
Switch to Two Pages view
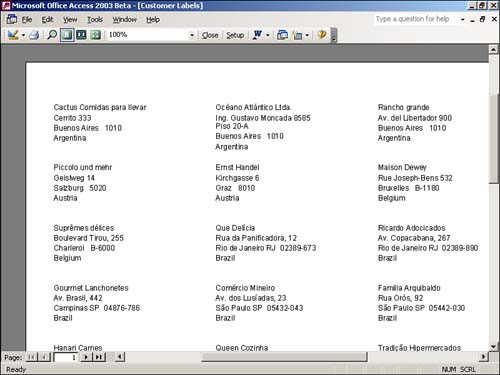coord(81,35)
